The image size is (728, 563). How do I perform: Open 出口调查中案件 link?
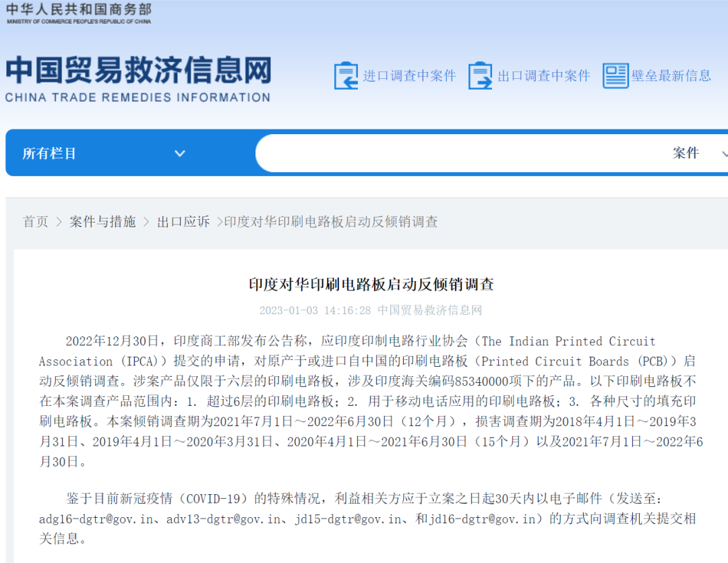click(544, 76)
